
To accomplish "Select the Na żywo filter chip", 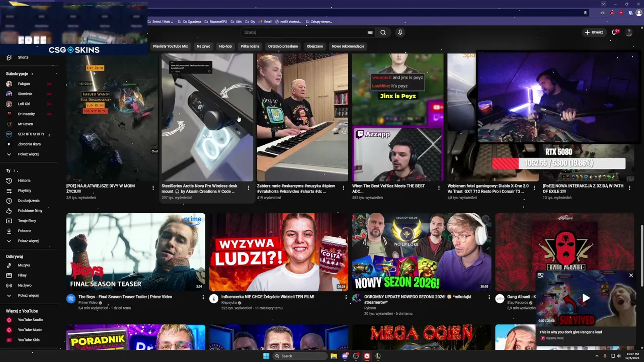I will (203, 46).
